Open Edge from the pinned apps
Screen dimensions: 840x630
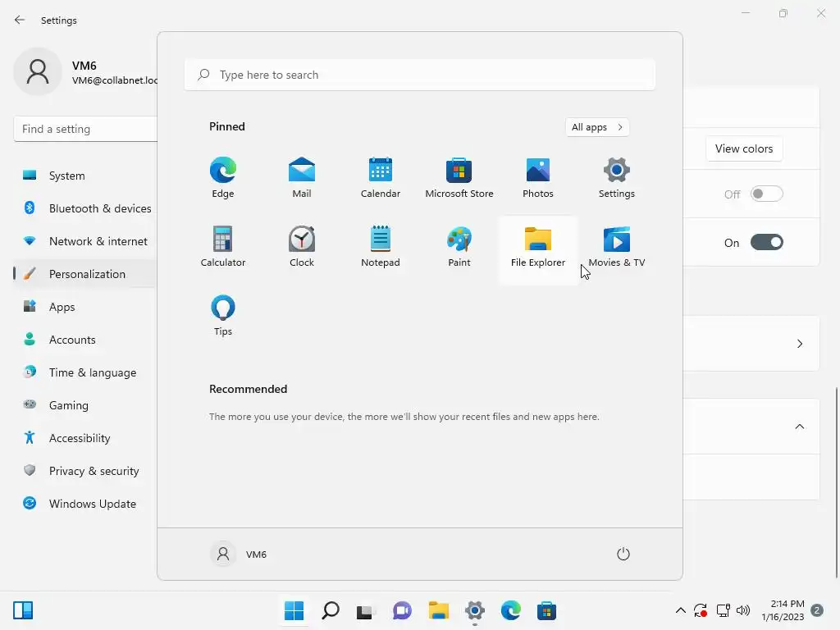223,177
